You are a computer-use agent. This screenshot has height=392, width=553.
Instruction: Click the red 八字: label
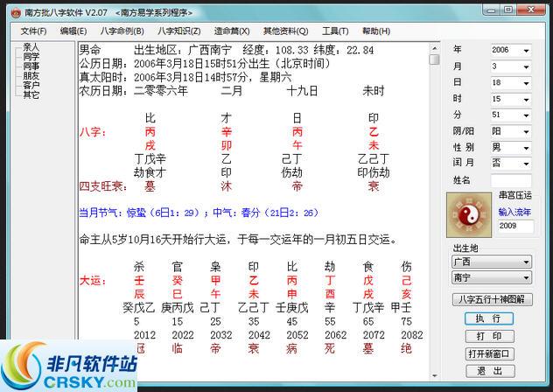93,132
